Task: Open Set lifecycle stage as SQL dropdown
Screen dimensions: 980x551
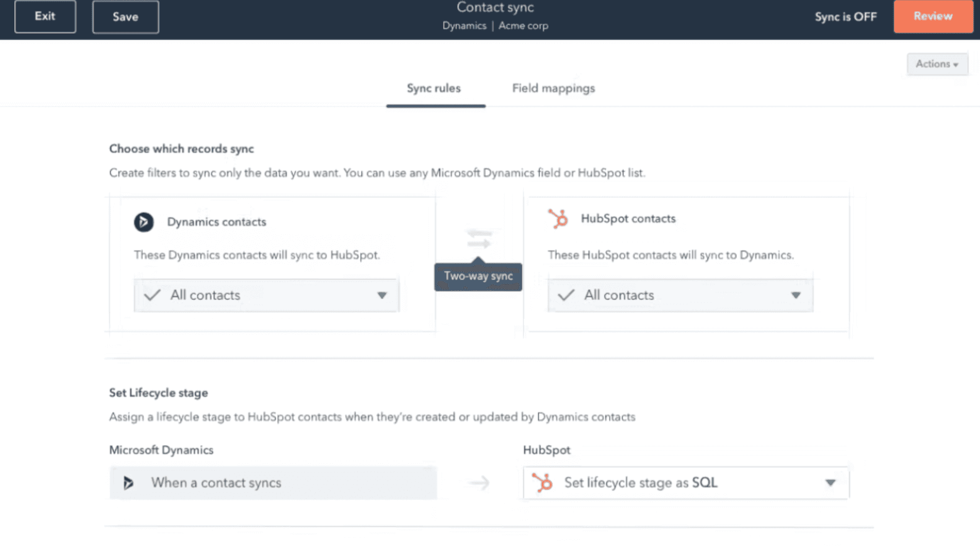Action: (x=686, y=483)
